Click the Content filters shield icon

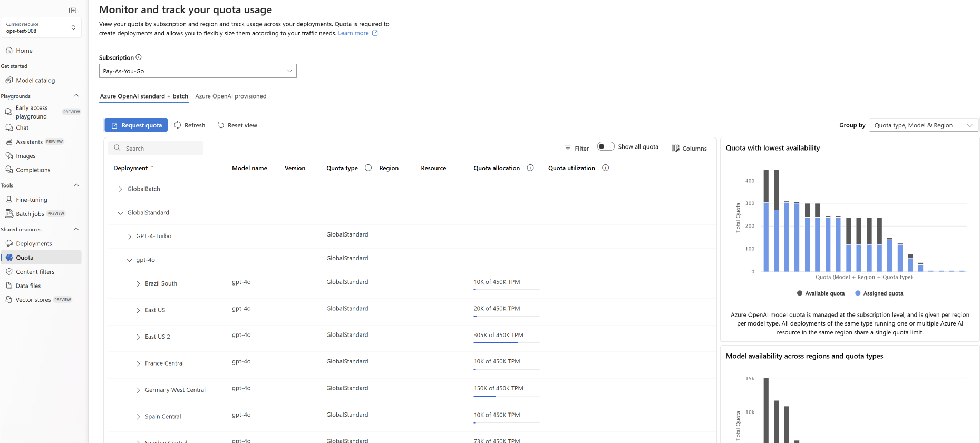(x=9, y=272)
